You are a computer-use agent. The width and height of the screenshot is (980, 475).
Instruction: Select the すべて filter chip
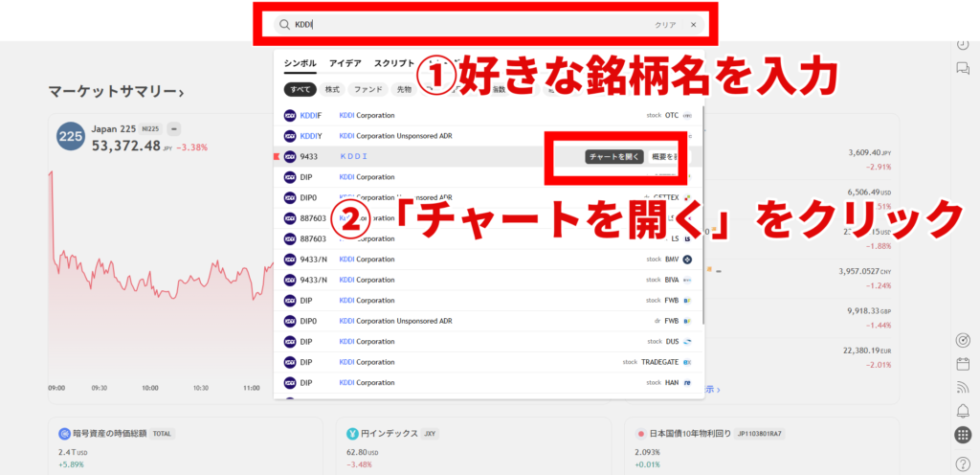coord(300,89)
